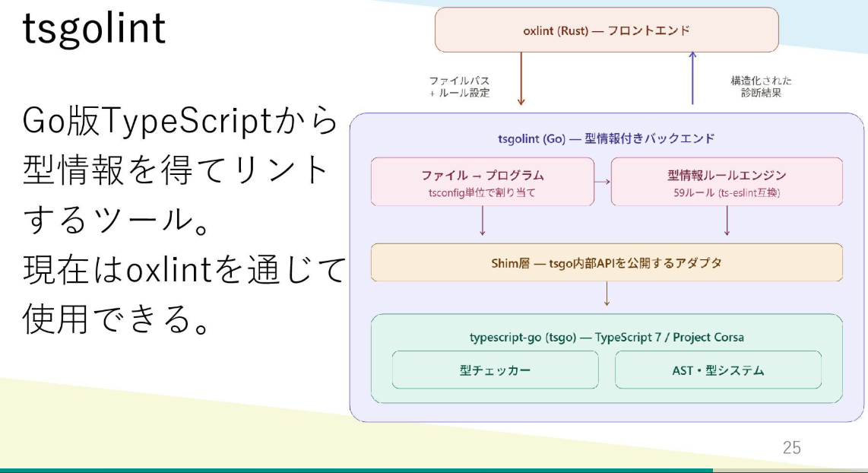
Task: Click the "59ルール (ts-eslint互換)" text
Action: tap(727, 192)
